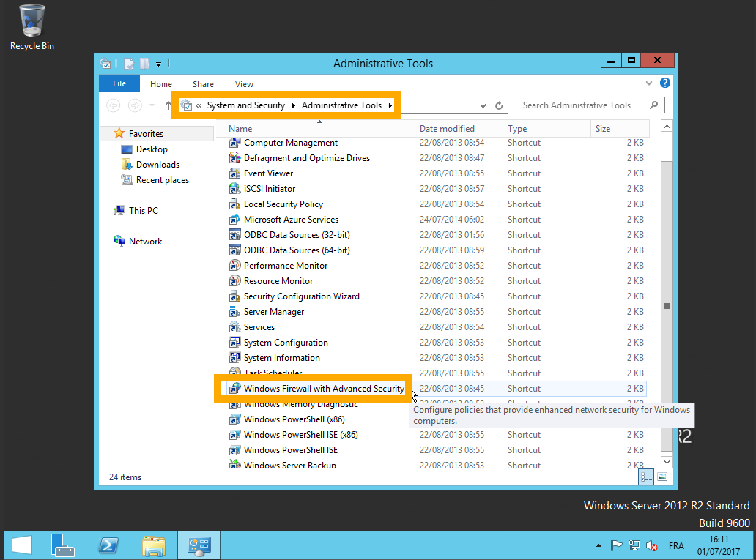Select the System Information icon
The width and height of the screenshot is (756, 560).
pos(235,358)
